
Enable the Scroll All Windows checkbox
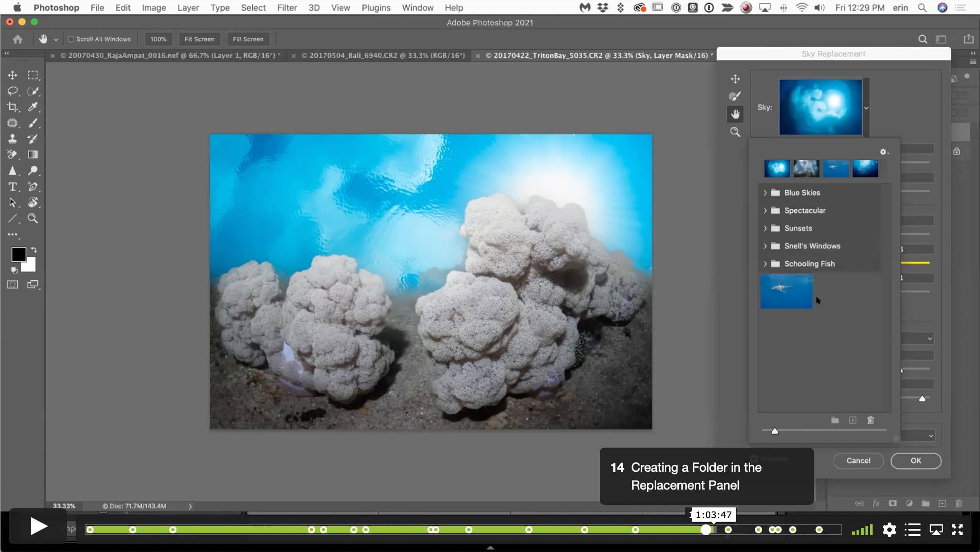(x=70, y=39)
